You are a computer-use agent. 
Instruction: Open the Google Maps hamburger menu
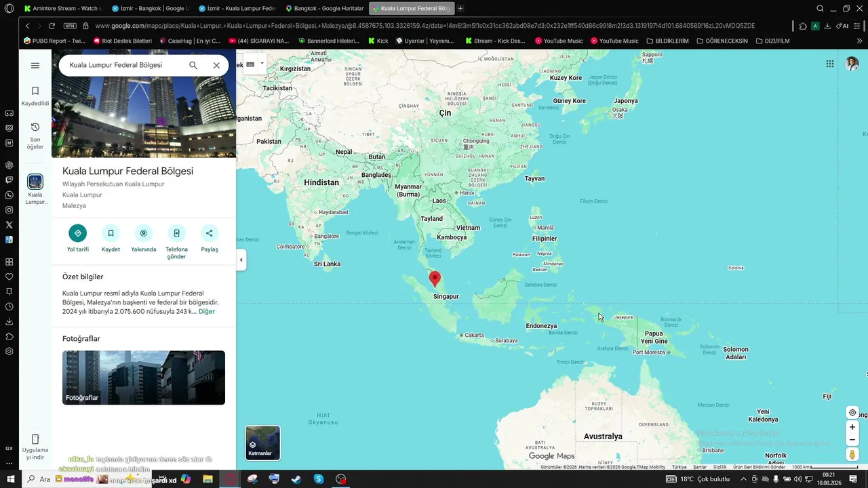pos(35,66)
